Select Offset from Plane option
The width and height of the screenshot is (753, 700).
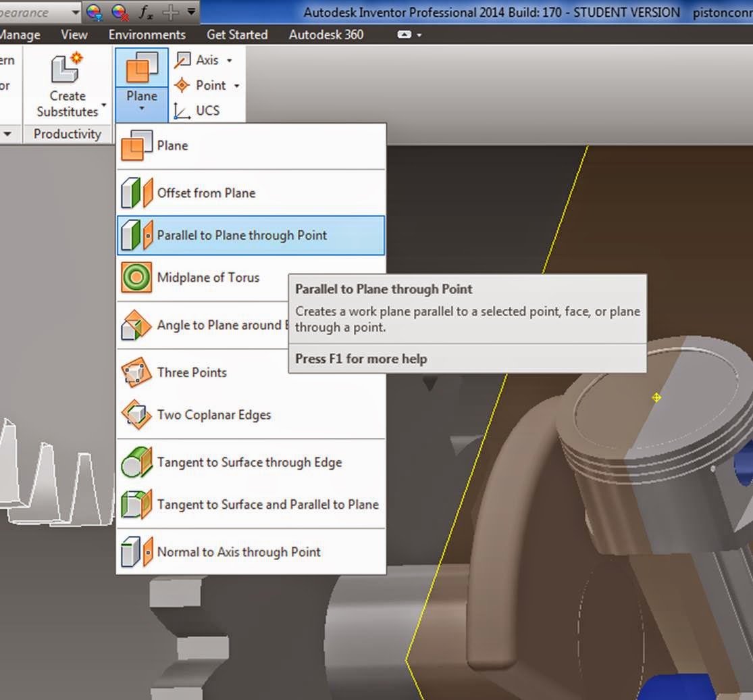tap(206, 193)
